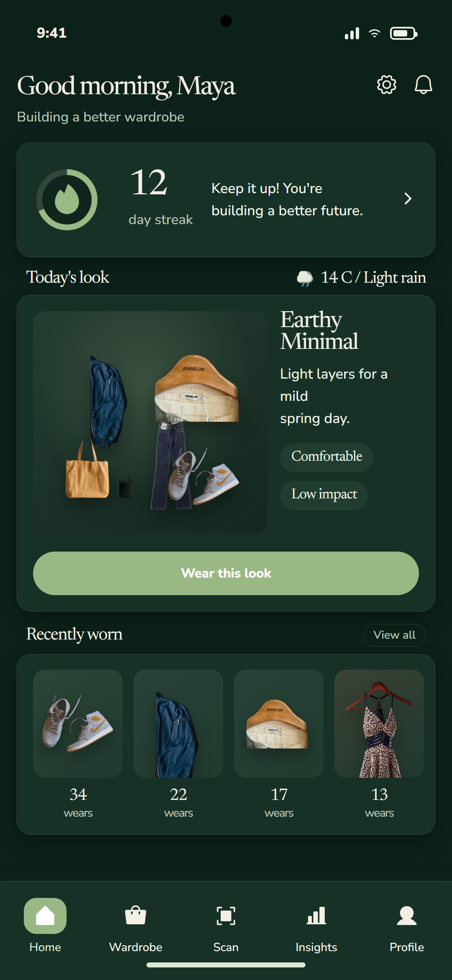This screenshot has width=452, height=980.
Task: Open the patterned dress with 13 wears
Action: 379,724
